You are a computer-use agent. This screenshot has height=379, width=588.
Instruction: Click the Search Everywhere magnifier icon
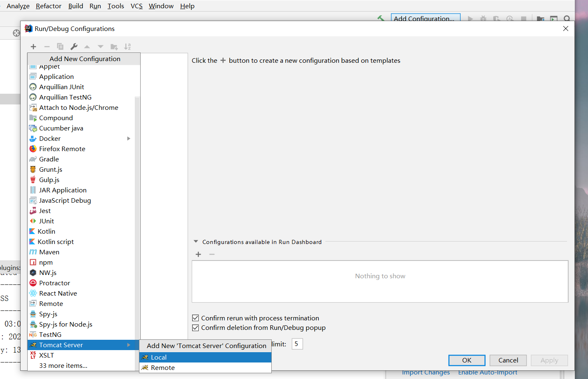pyautogui.click(x=567, y=19)
